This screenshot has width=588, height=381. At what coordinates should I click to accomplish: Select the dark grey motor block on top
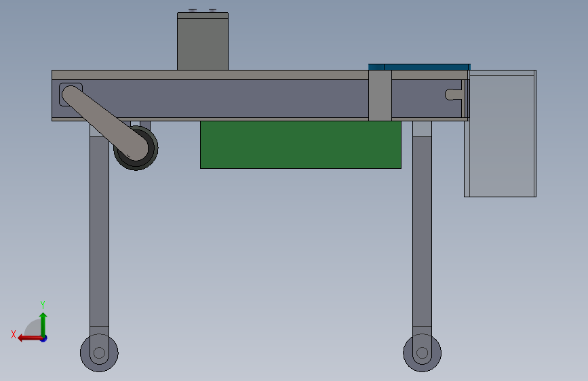(203, 41)
